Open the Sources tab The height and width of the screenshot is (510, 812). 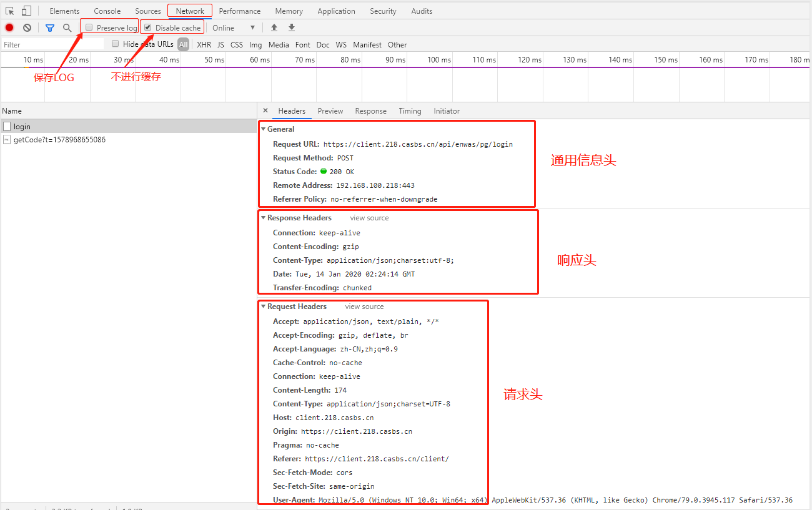[x=148, y=11]
